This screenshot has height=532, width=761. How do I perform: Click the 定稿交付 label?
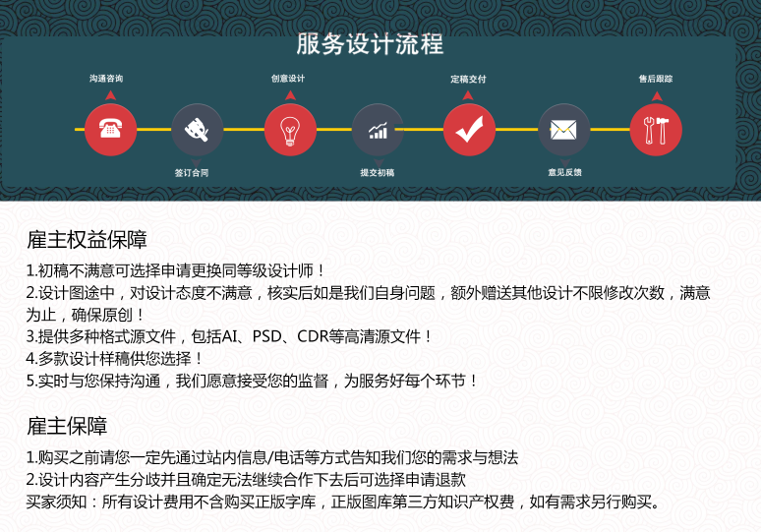468,79
